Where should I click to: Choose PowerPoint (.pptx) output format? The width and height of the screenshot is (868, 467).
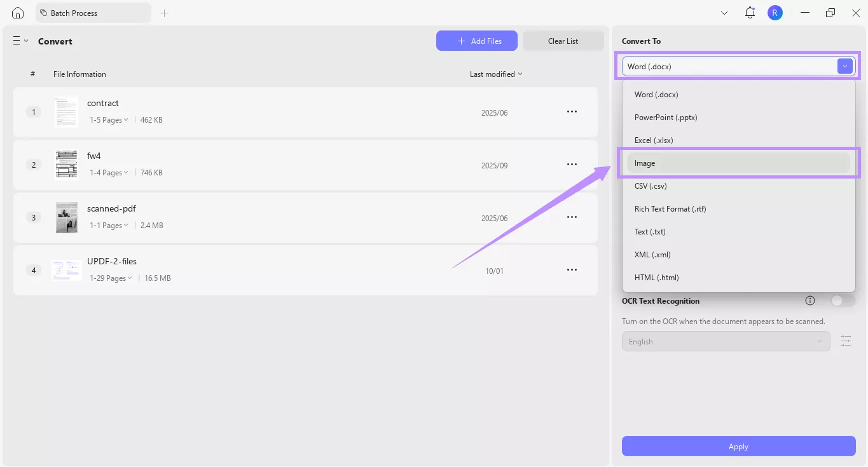coord(666,118)
